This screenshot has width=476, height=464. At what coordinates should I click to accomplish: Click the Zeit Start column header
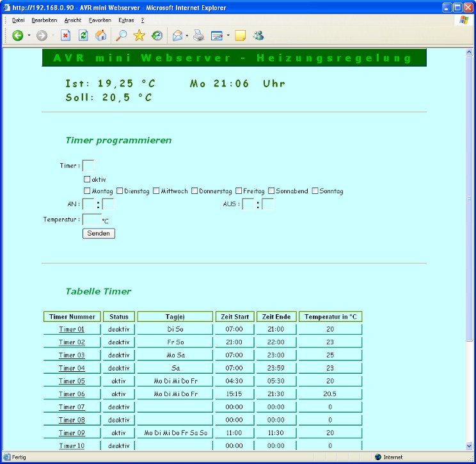[235, 316]
